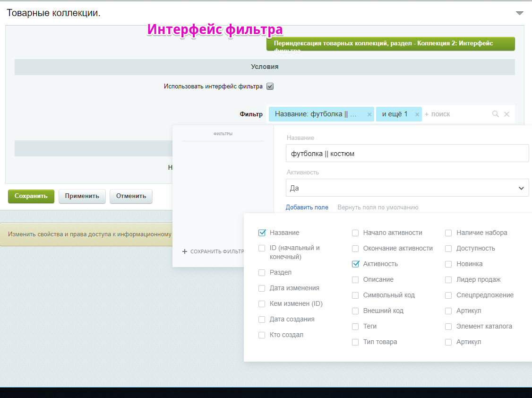Open "Добавить поле" link
Screen dimensions: 532x398
click(307, 207)
